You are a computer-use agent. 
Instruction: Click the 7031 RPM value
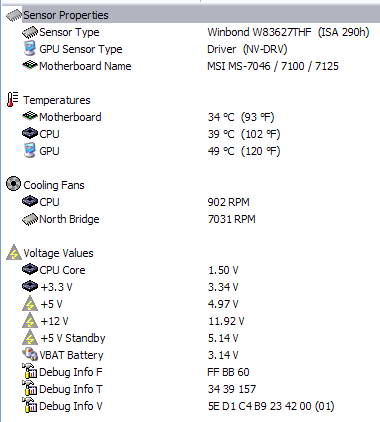click(x=232, y=219)
